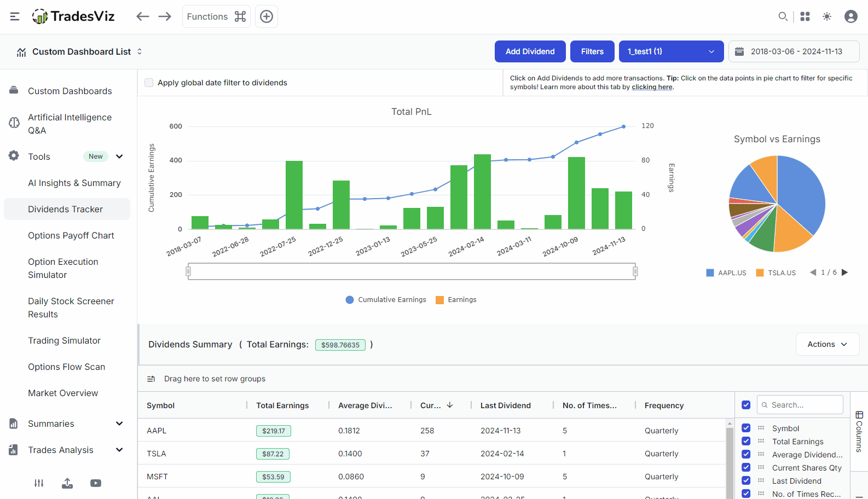The width and height of the screenshot is (868, 499).
Task: Open the YouTube video icon at sidebar bottom
Action: coord(96,483)
